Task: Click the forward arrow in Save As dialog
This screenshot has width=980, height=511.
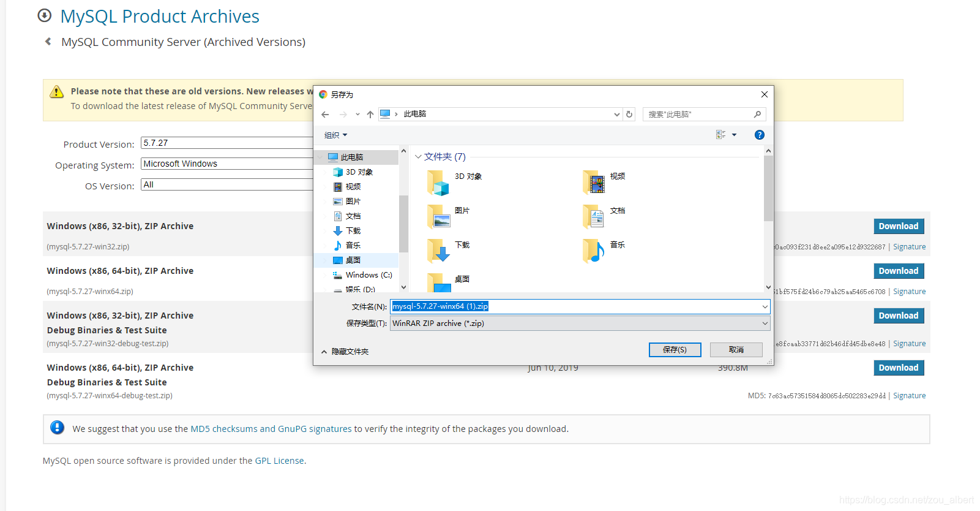Action: coord(343,115)
